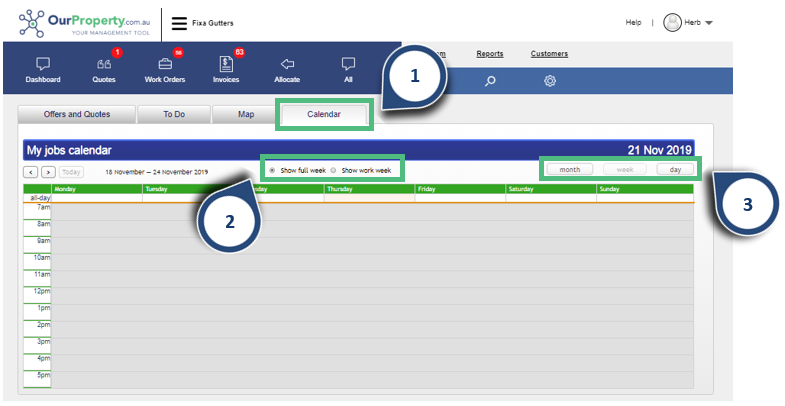Switch to the Calendar tab

pyautogui.click(x=324, y=114)
